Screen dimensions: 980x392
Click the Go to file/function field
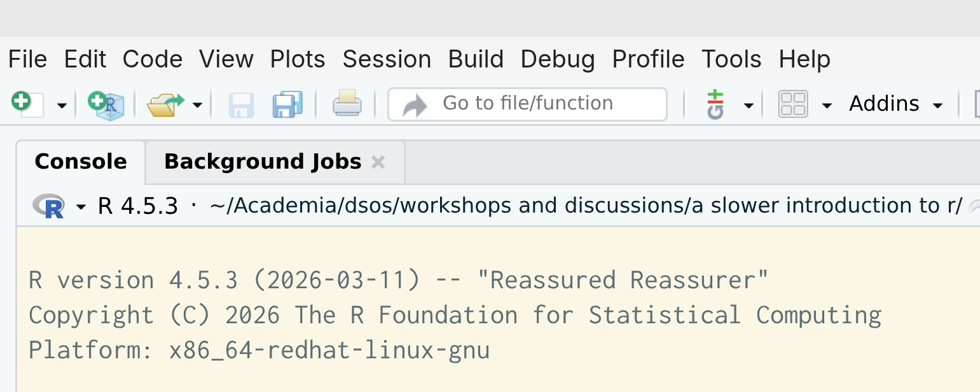coord(528,104)
